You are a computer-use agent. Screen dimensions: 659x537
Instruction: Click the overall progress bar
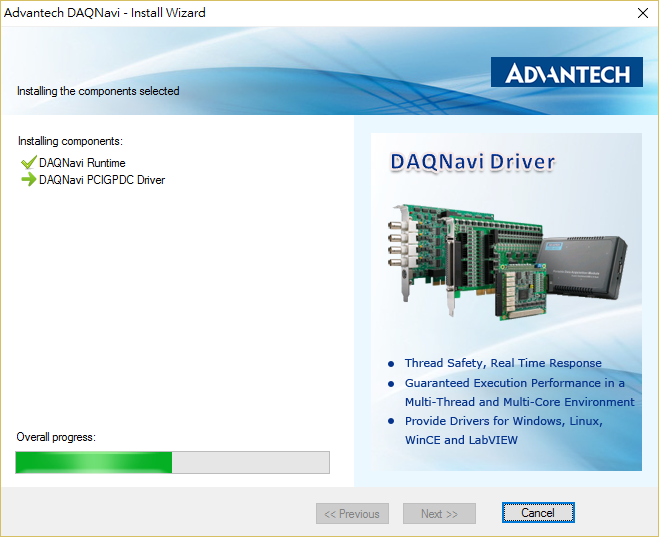tap(172, 463)
